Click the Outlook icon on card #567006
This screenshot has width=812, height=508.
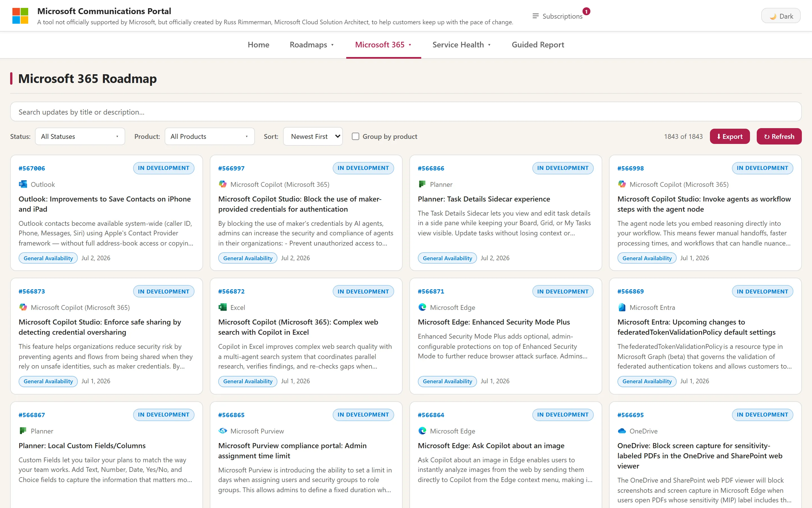click(x=23, y=184)
